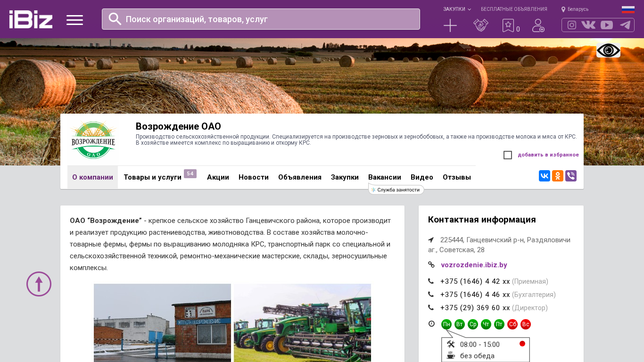Click the Приемная phone number
The width and height of the screenshot is (644, 362).
[x=475, y=281]
